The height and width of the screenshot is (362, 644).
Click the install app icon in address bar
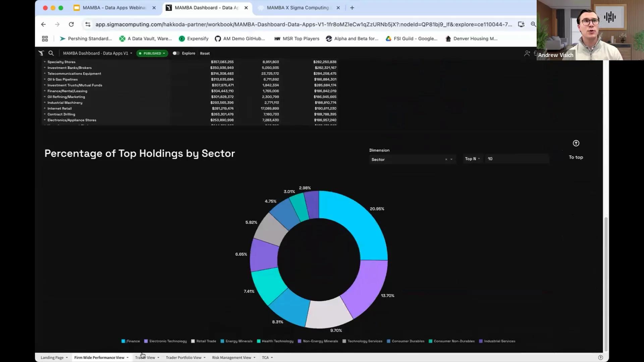point(521,24)
